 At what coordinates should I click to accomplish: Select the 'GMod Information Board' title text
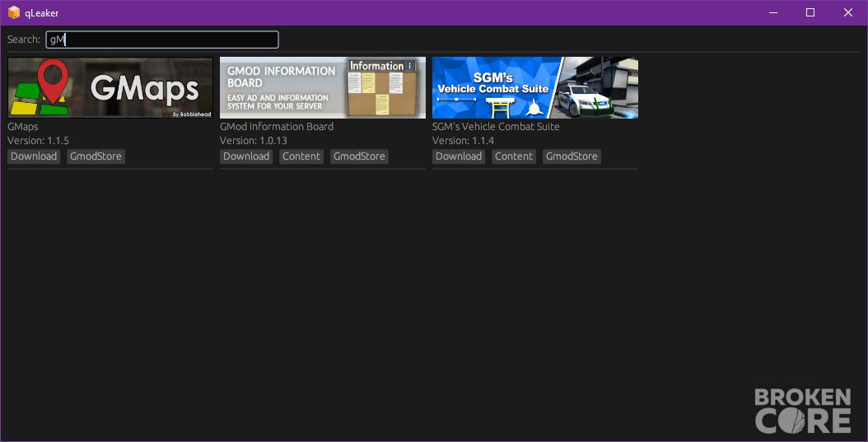277,127
